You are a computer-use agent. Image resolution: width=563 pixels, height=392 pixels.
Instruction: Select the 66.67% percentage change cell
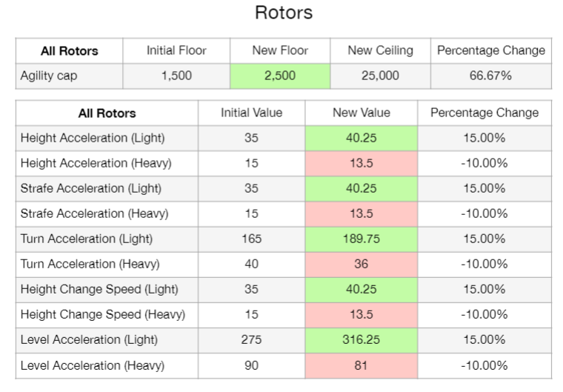[490, 76]
